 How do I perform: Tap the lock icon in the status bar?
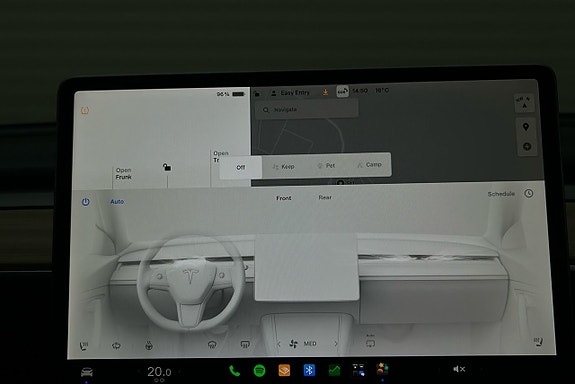pos(257,94)
